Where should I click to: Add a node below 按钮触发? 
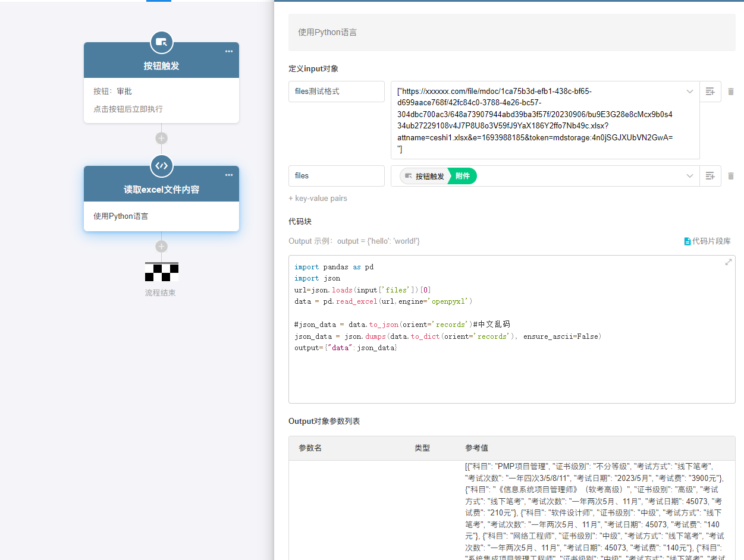pos(161,139)
